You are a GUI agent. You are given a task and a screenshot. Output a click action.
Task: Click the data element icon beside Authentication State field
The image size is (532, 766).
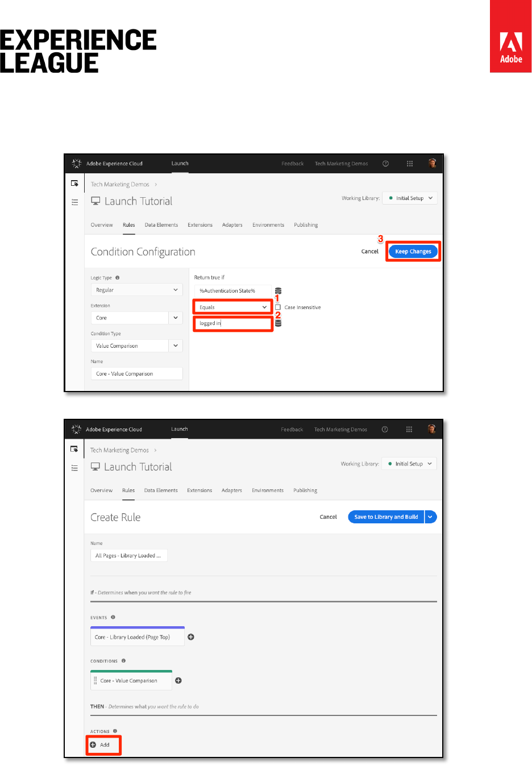pos(279,291)
